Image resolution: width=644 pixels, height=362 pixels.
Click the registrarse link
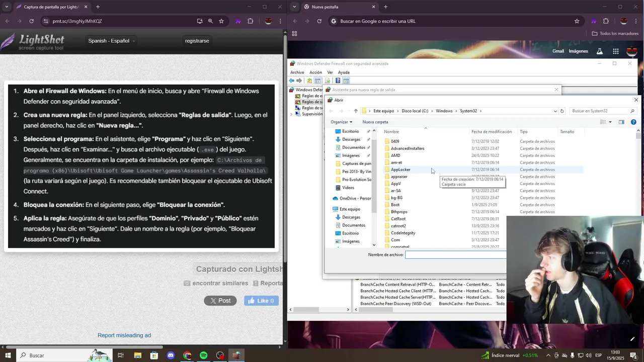[x=197, y=41]
